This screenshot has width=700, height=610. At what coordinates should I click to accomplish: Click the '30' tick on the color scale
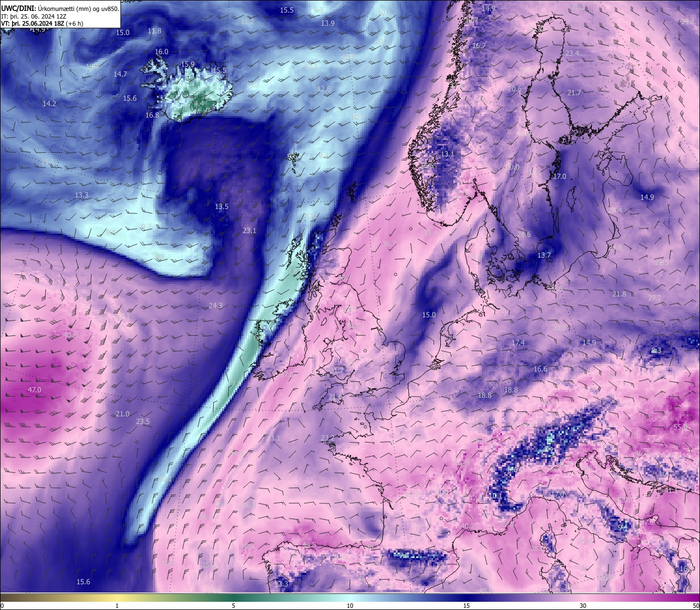click(x=583, y=605)
